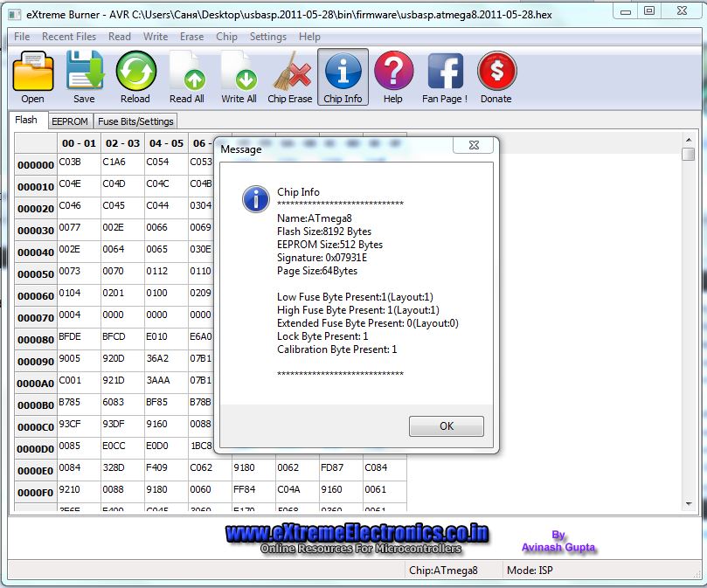
Task: Click 'Chip:ATmega8' in the status bar
Action: point(443,571)
